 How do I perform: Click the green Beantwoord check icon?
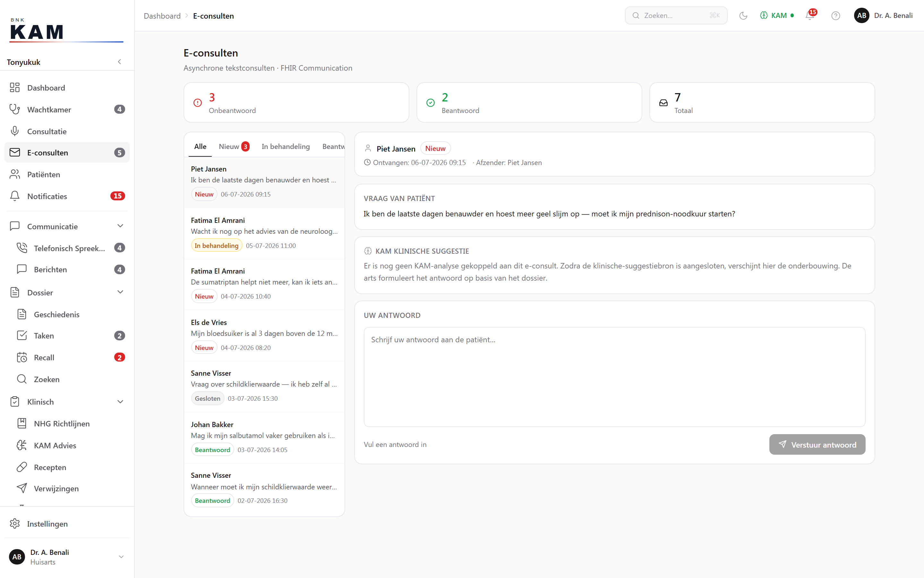[x=430, y=103]
